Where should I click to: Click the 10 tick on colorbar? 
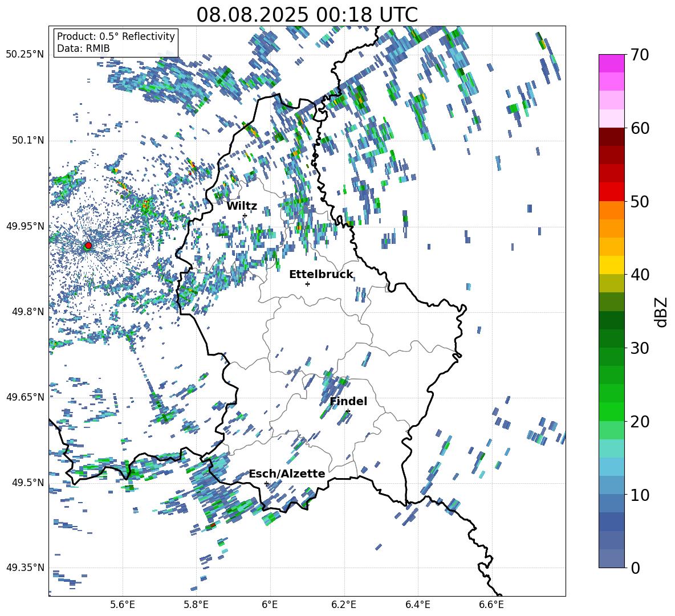pyautogui.click(x=639, y=495)
